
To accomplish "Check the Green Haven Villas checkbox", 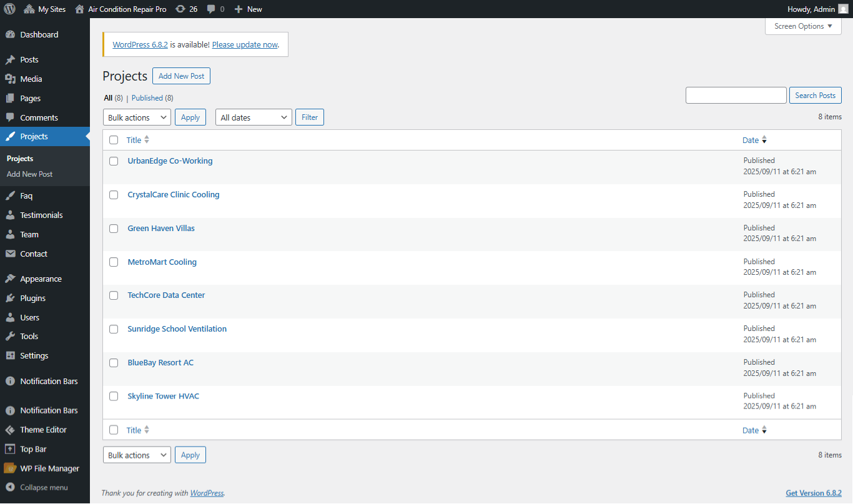I will [114, 229].
